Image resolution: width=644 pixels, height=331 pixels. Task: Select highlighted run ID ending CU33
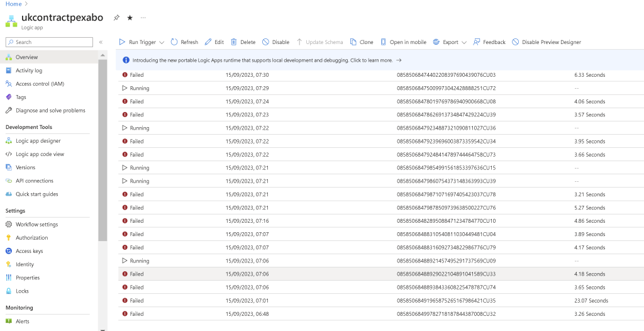coord(446,274)
